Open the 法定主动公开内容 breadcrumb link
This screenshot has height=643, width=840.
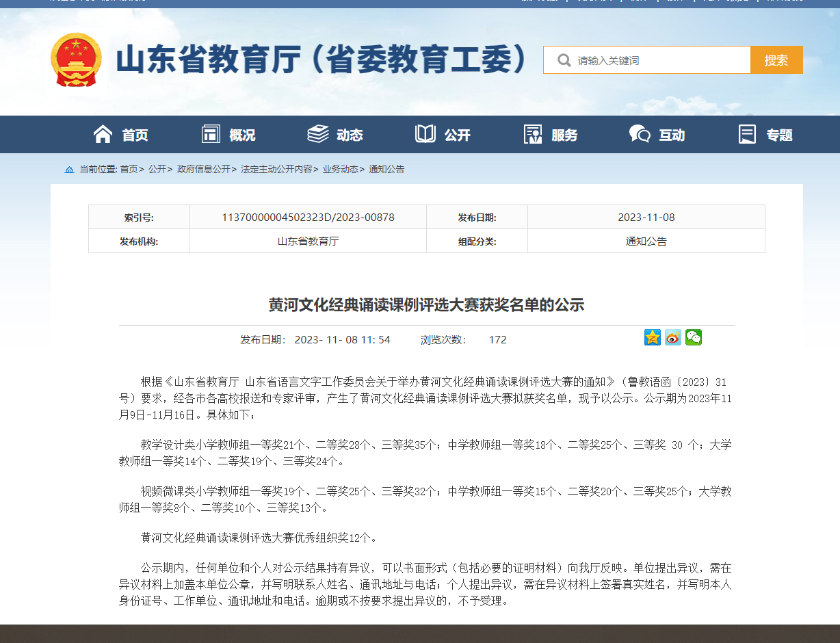pyautogui.click(x=276, y=169)
